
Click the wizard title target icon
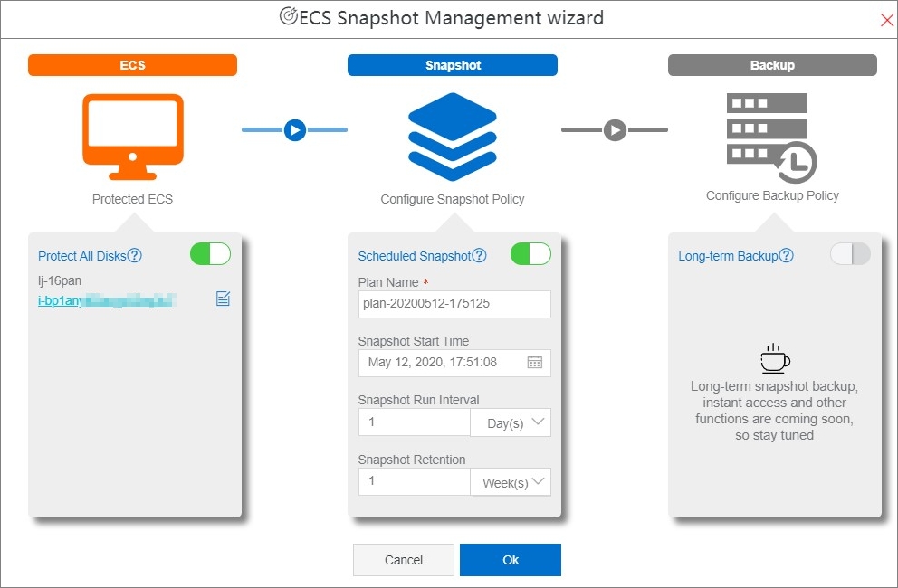[288, 16]
